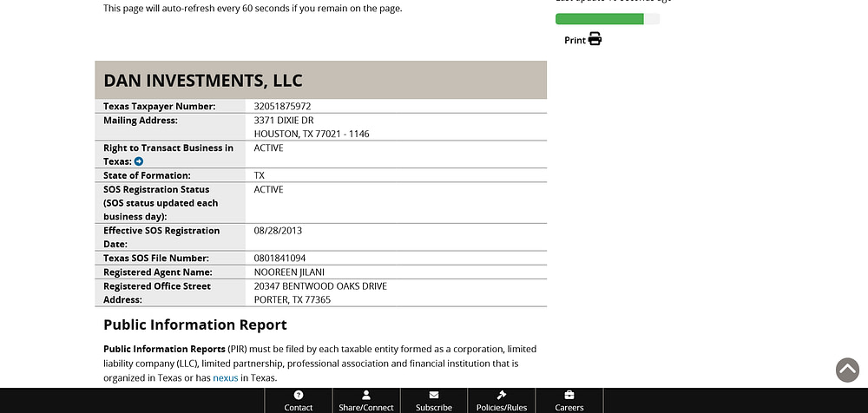
Task: Click mailing address line 3371 DIXIE DR
Action: tap(284, 120)
